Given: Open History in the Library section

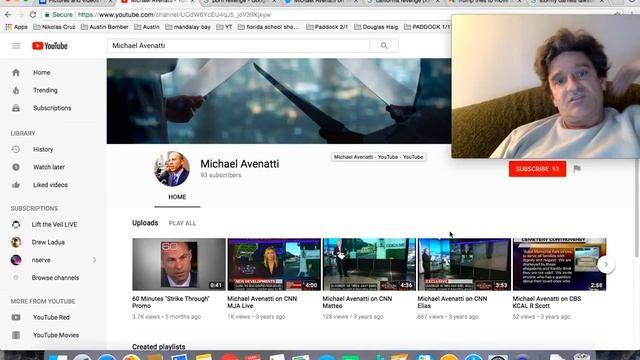Looking at the screenshot, I should [43, 149].
